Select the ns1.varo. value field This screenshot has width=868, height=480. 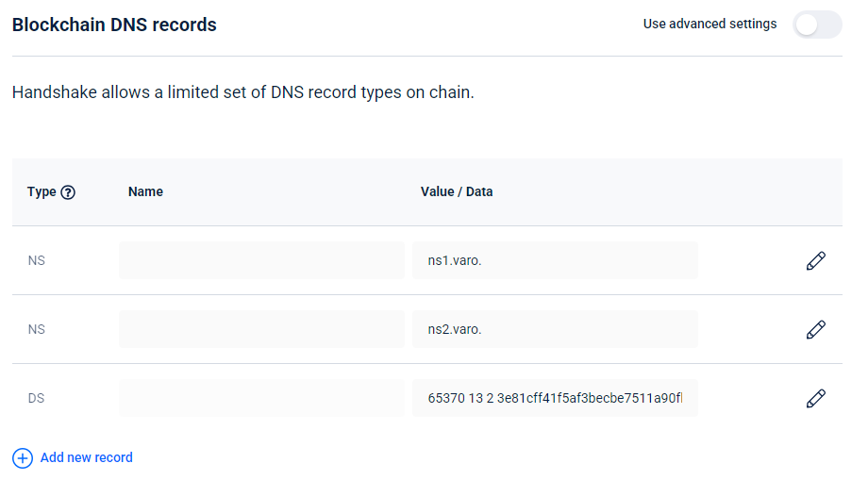click(x=555, y=260)
